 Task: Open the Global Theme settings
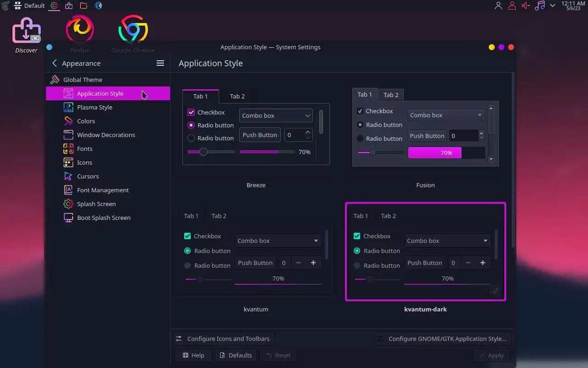coord(108,80)
